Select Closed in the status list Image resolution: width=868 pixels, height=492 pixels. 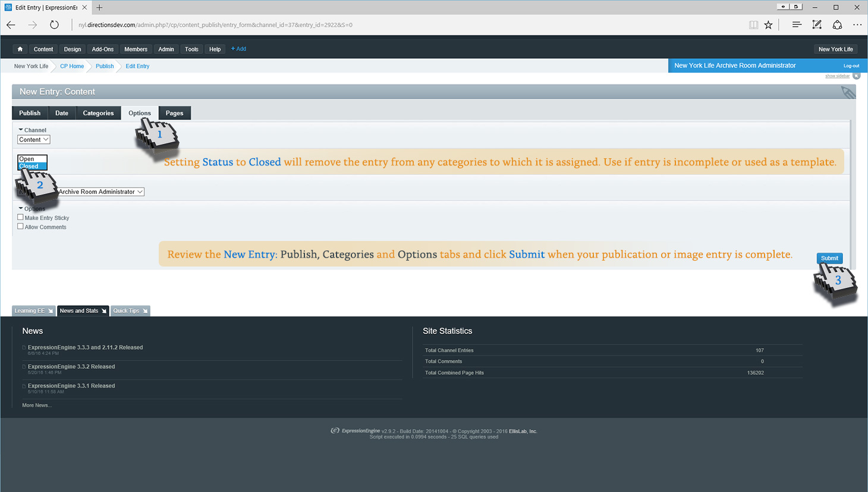click(x=30, y=167)
